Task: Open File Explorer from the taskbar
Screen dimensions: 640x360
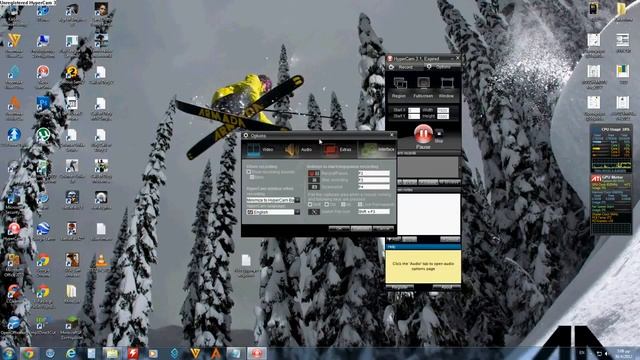Action: [112, 353]
